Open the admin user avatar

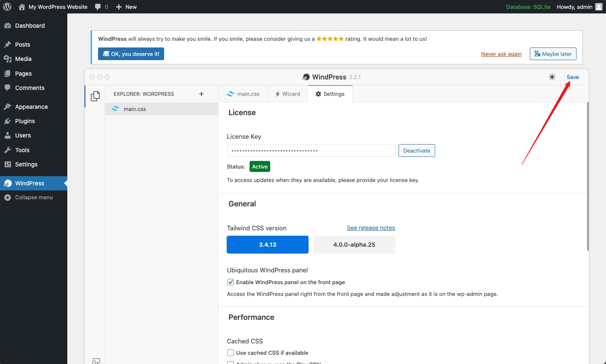tap(599, 7)
